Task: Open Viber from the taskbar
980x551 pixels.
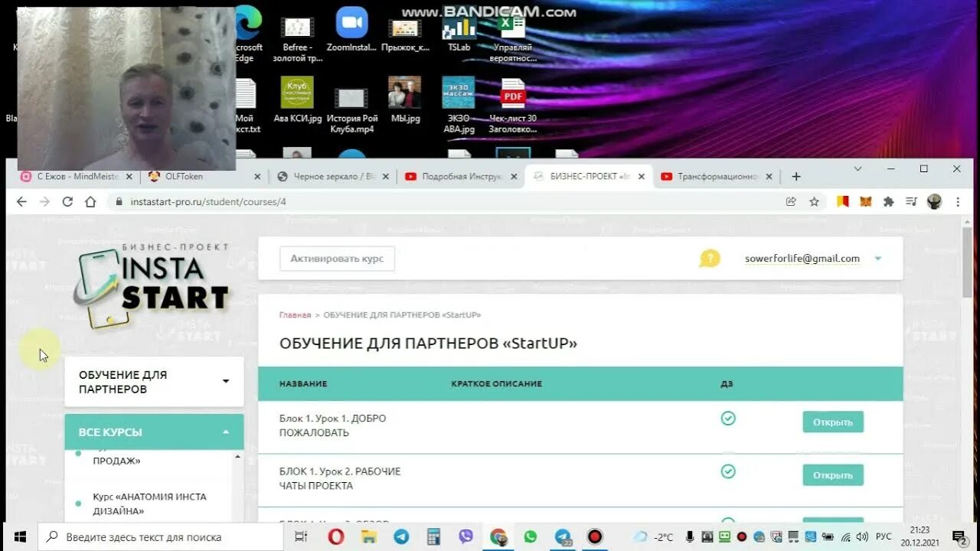Action: coord(465,536)
